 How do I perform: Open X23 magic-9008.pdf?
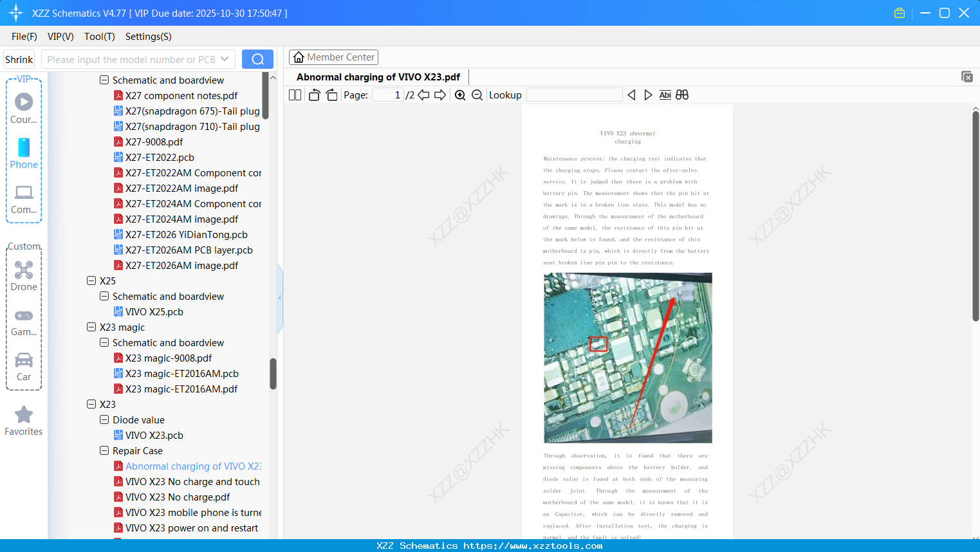169,358
